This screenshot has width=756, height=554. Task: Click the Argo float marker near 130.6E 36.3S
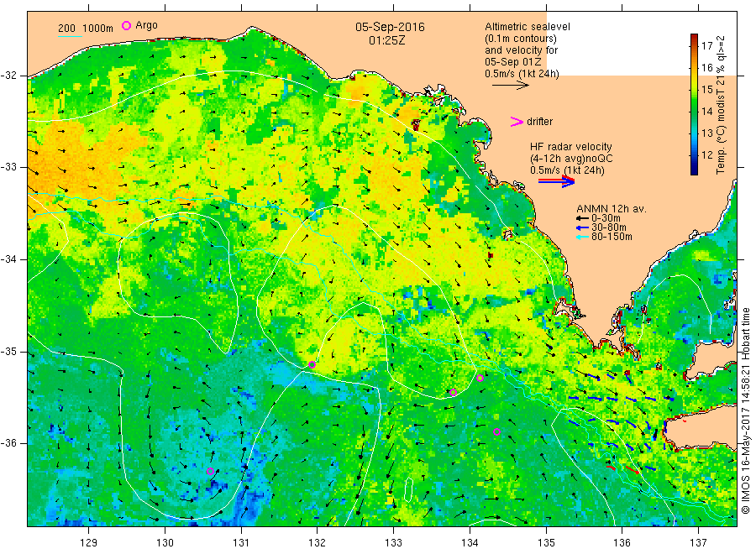point(210,471)
